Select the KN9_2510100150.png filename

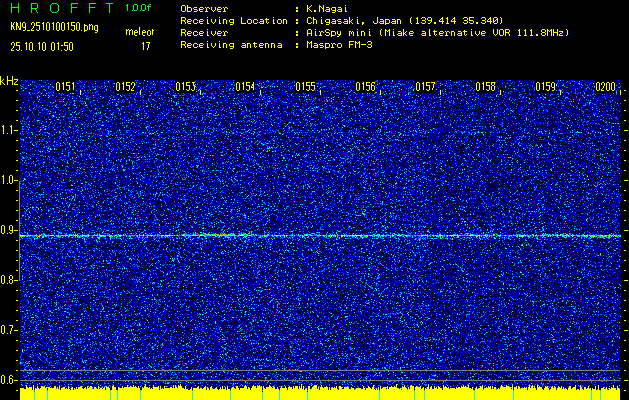(x=55, y=27)
